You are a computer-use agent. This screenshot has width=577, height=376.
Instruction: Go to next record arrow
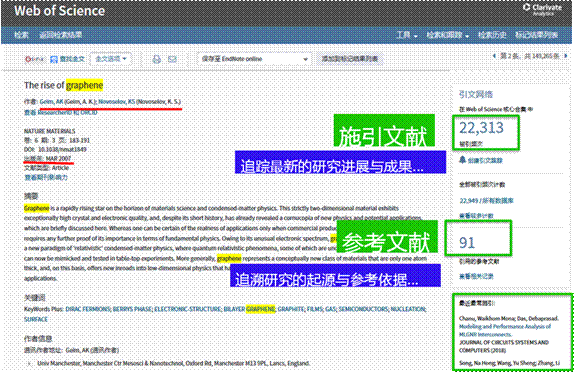(566, 56)
